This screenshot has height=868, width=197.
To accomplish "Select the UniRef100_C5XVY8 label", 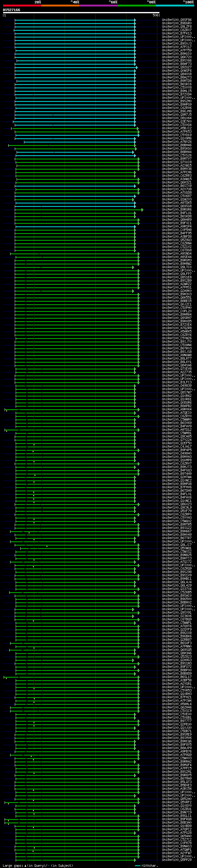I will click(177, 87).
